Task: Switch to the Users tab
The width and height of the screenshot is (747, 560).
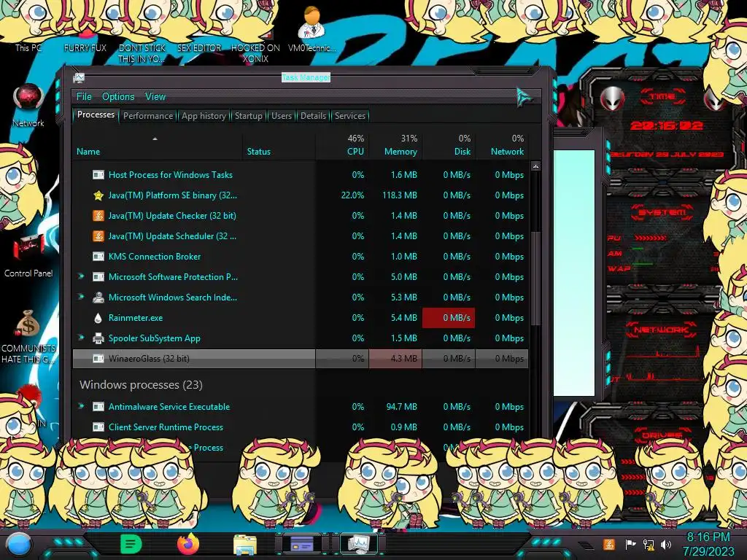Action: coord(281,116)
